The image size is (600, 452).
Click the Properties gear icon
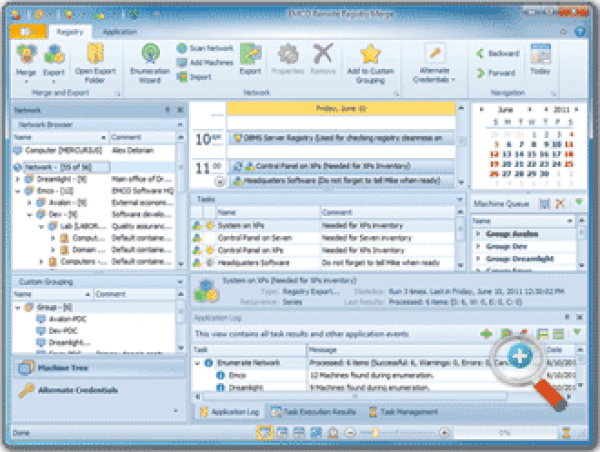coord(288,59)
